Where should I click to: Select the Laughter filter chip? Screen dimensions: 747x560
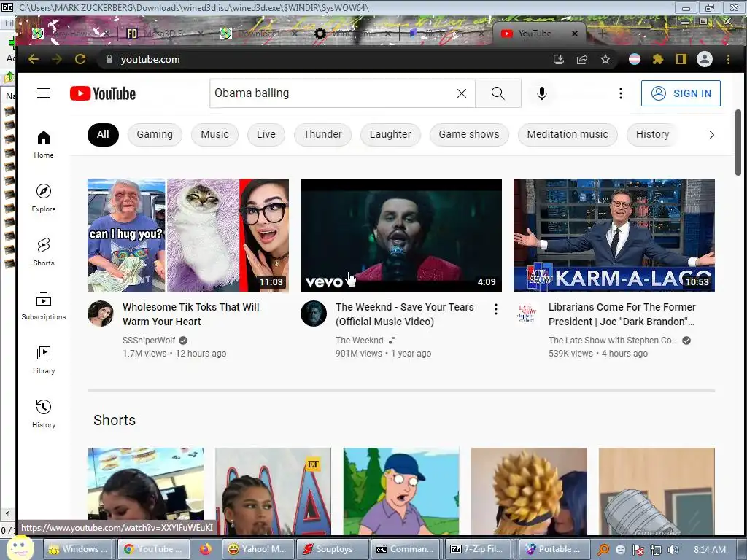coord(390,134)
